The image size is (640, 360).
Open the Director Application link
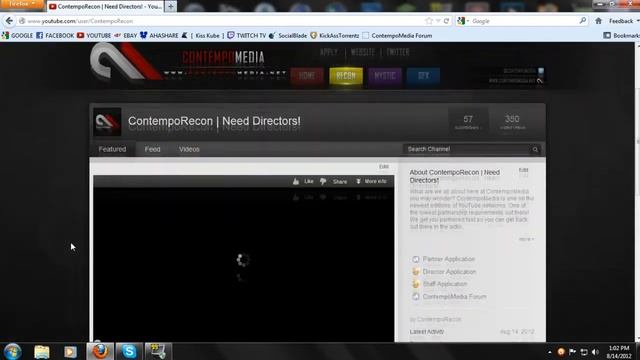449,272
